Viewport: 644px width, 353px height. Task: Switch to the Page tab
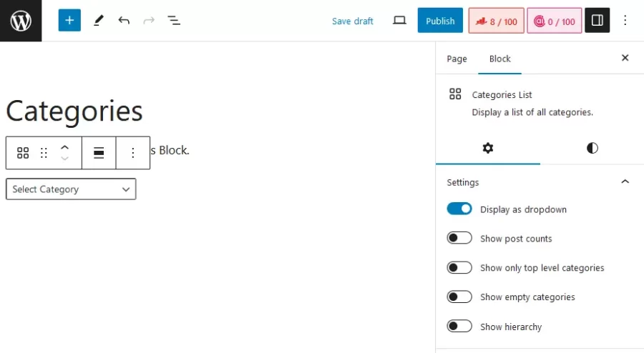tap(457, 59)
